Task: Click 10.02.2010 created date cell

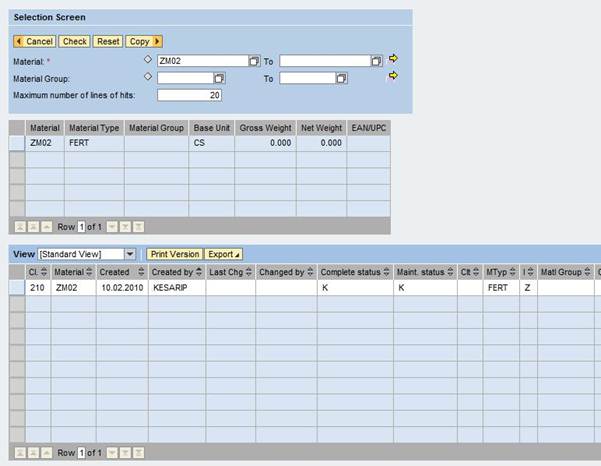Action: tap(122, 288)
